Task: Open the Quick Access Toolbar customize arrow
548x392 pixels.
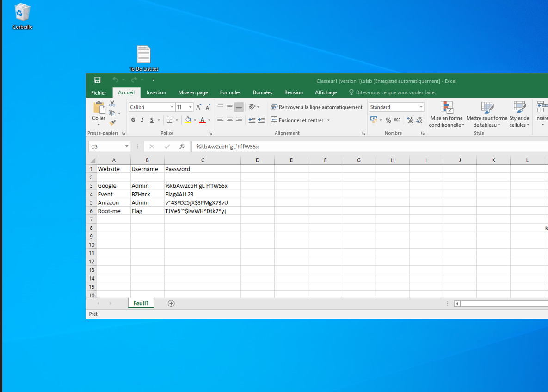Action: (154, 80)
